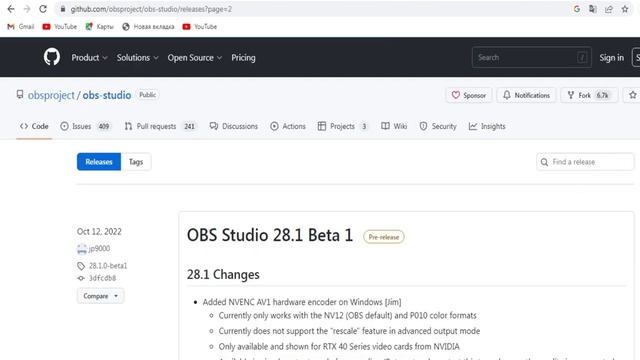Click the Find a release field

[x=585, y=162]
